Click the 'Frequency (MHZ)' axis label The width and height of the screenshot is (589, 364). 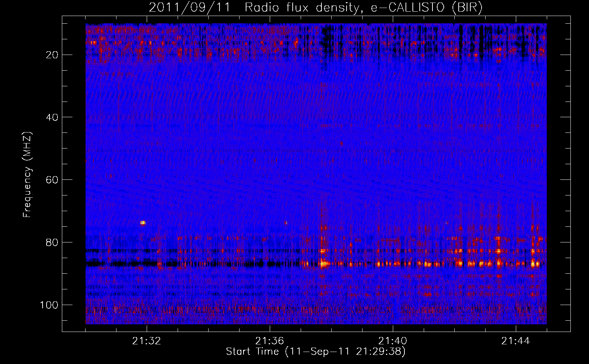(x=27, y=175)
